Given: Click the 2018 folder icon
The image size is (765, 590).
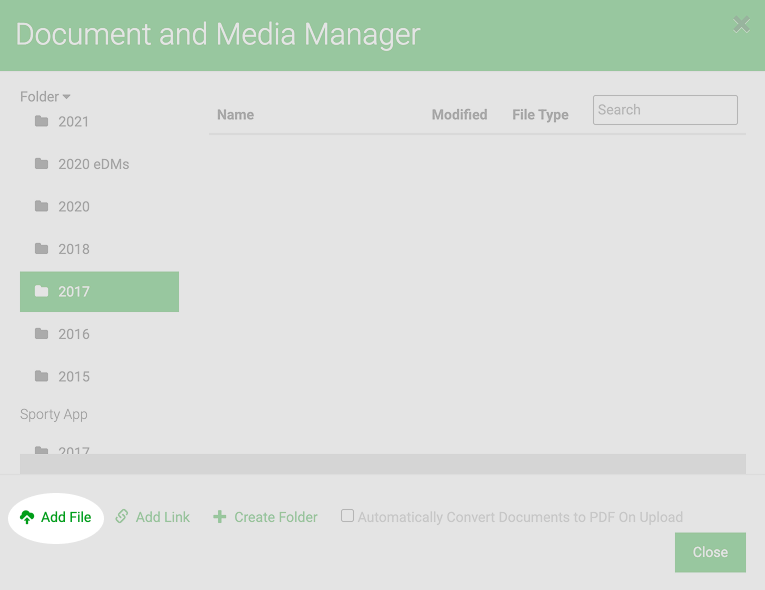Looking at the screenshot, I should click(x=41, y=248).
